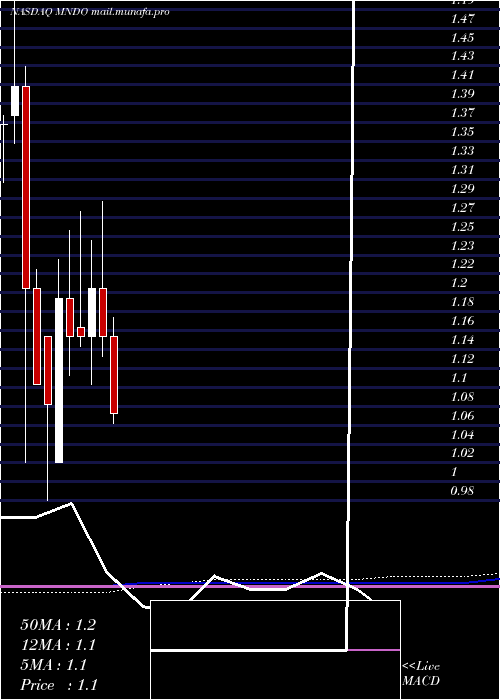This screenshot has width=500, height=700.
Task: Click the 1.23 price axis label
Action: (462, 246)
